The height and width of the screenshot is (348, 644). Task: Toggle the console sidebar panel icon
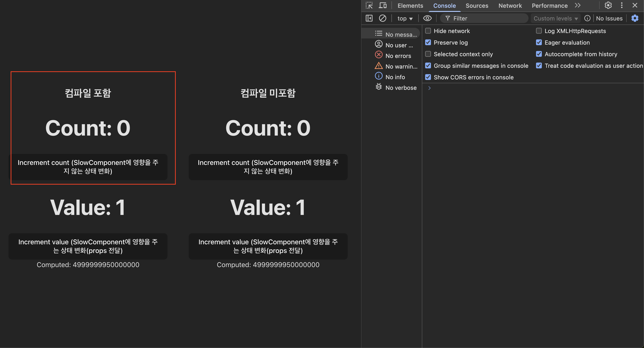point(369,18)
